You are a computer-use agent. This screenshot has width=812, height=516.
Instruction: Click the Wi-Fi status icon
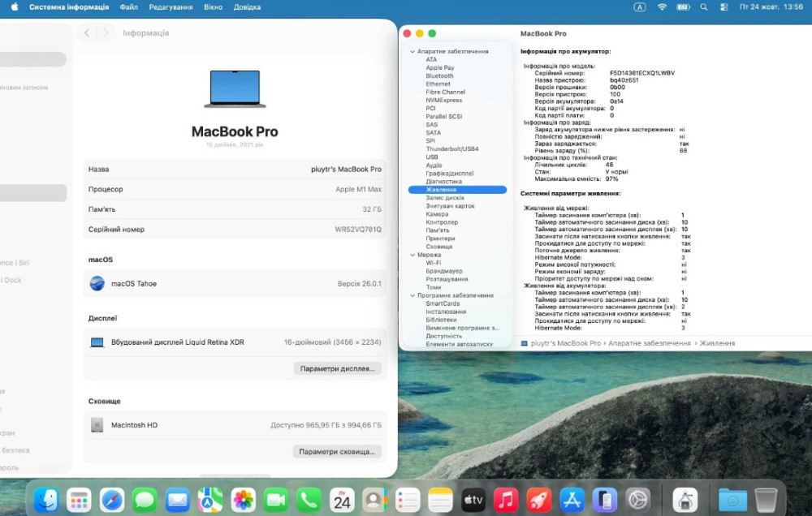662,6
